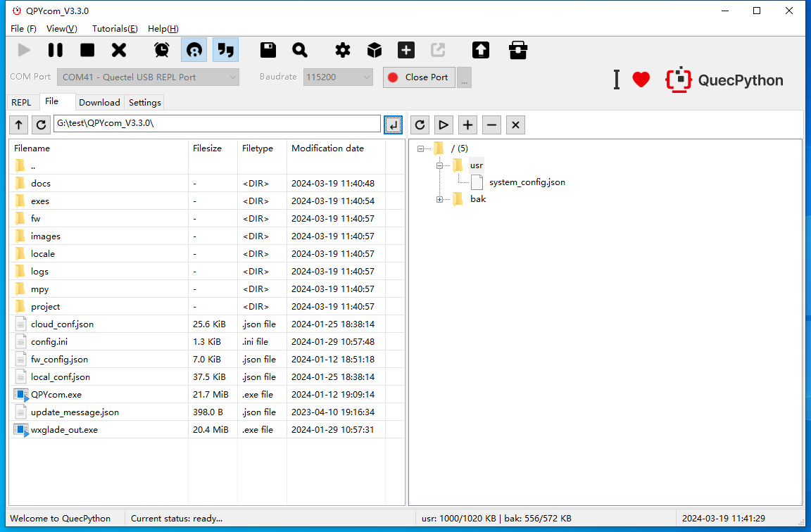The width and height of the screenshot is (811, 532).
Task: Select the usr folder in the device tree
Action: (477, 165)
